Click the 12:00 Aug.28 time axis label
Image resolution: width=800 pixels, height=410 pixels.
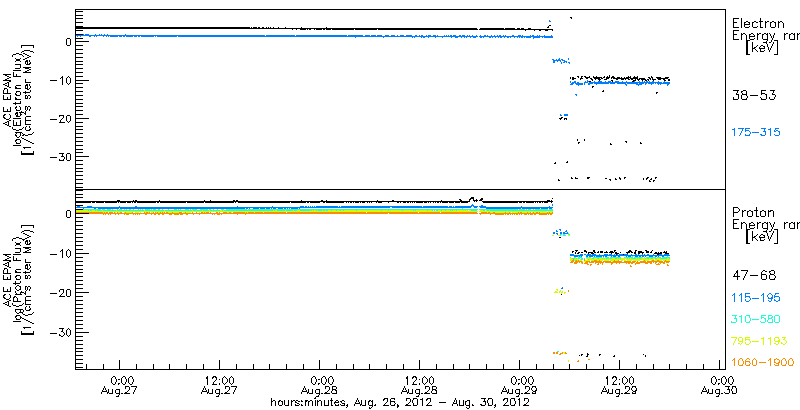click(419, 385)
